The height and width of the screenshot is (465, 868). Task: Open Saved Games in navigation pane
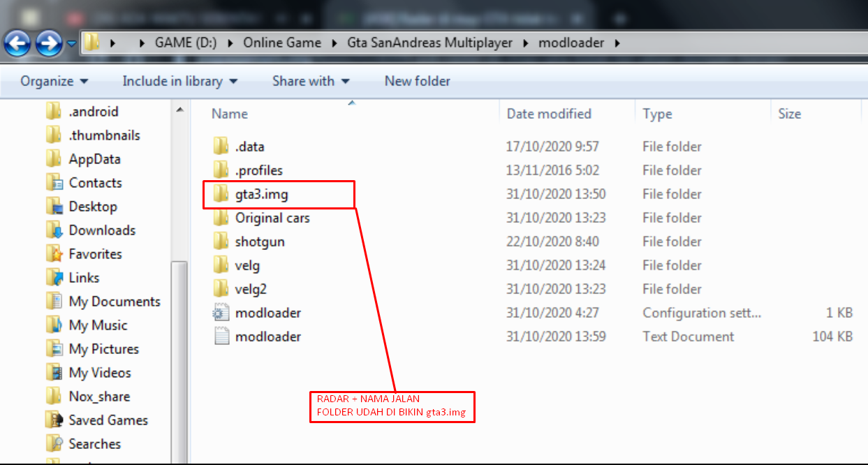click(x=108, y=420)
